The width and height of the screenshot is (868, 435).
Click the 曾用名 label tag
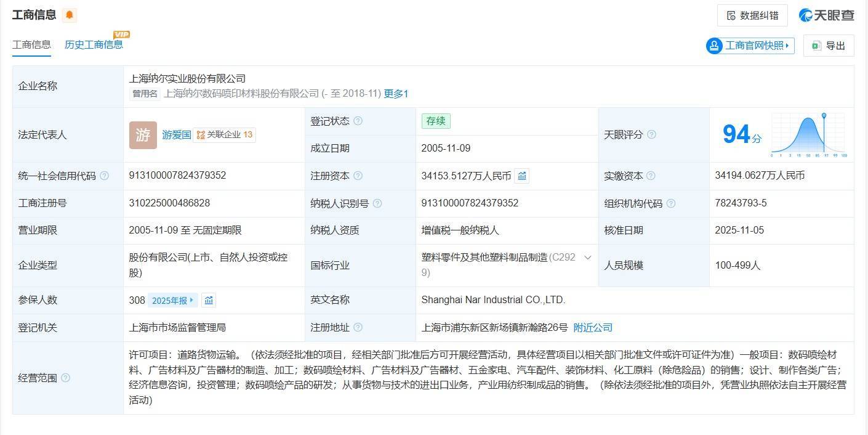145,94
